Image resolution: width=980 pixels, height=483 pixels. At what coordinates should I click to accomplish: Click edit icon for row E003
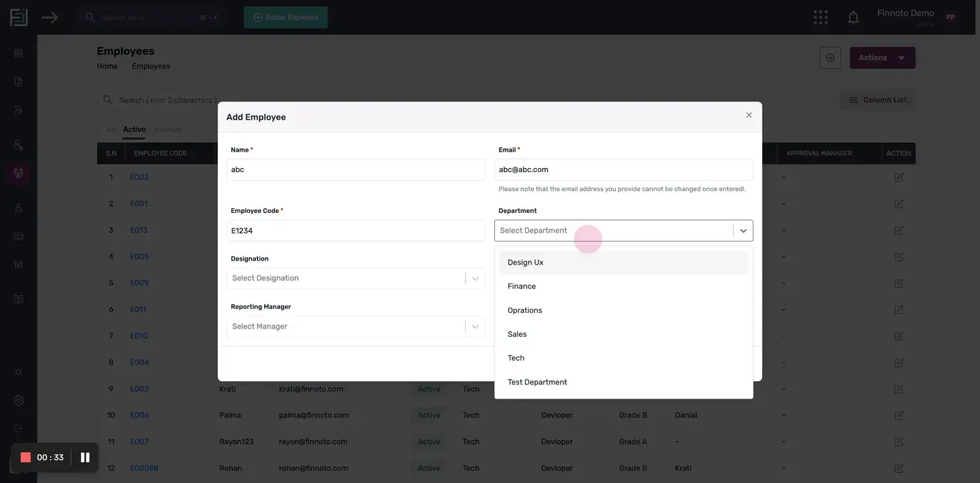pyautogui.click(x=898, y=389)
